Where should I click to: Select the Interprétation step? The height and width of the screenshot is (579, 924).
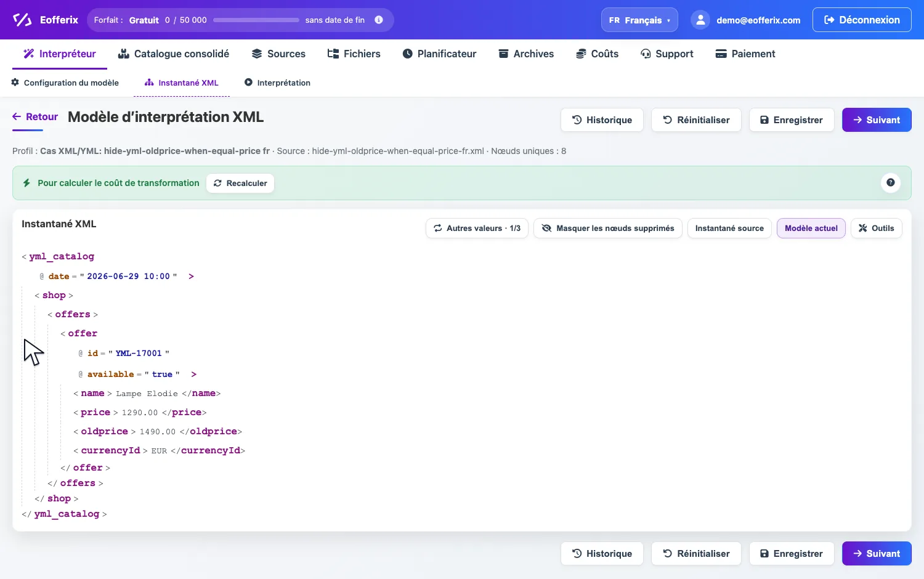[x=277, y=83]
